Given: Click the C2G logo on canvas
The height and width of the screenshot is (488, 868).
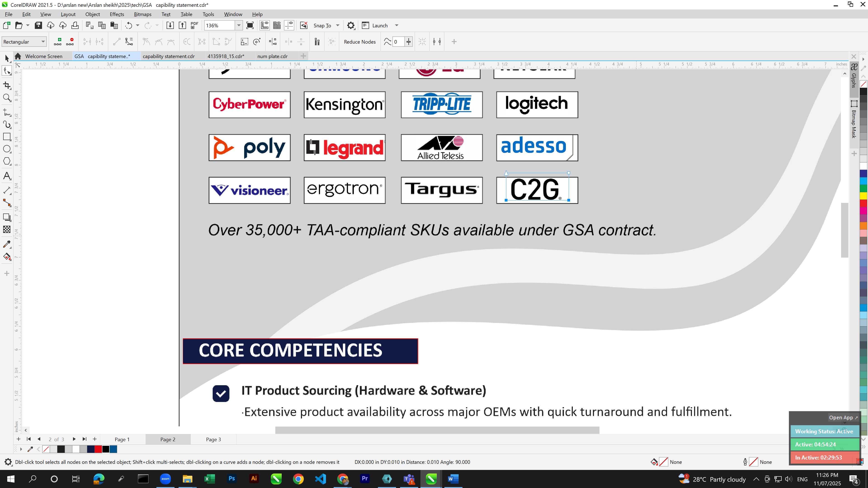Looking at the screenshot, I should pos(536,190).
